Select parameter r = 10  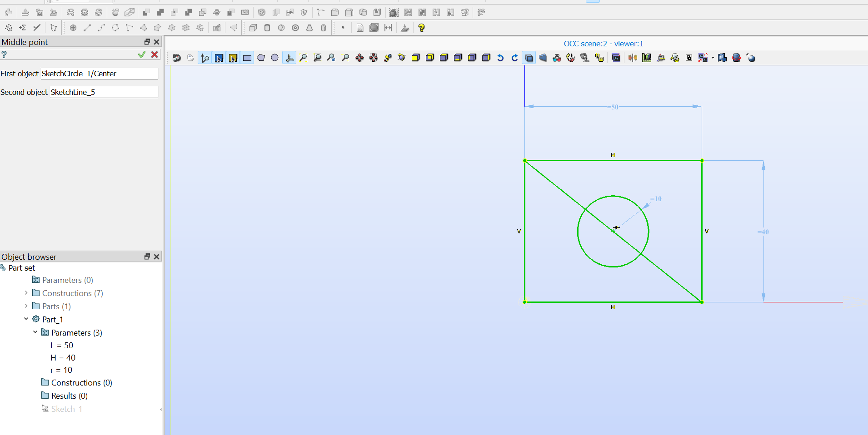pyautogui.click(x=61, y=370)
